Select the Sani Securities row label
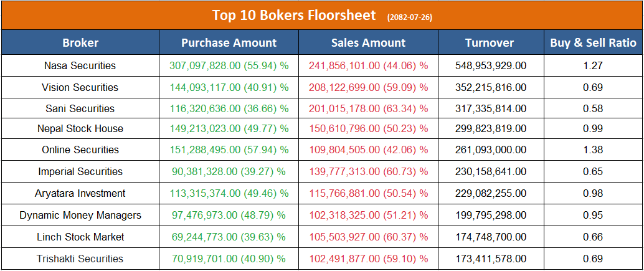This screenshot has width=644, height=271. click(80, 108)
